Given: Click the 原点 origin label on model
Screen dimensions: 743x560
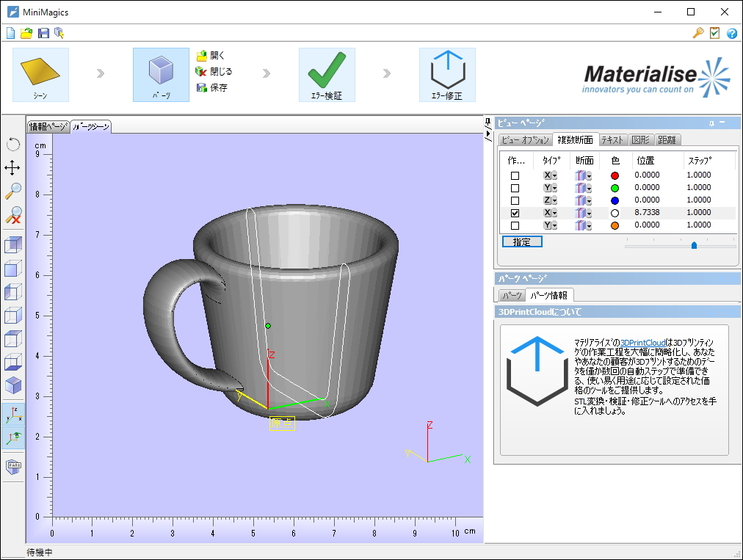Looking at the screenshot, I should tap(282, 423).
